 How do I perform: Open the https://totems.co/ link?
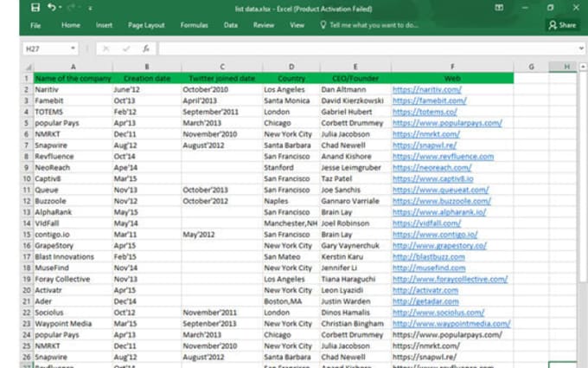(425, 112)
